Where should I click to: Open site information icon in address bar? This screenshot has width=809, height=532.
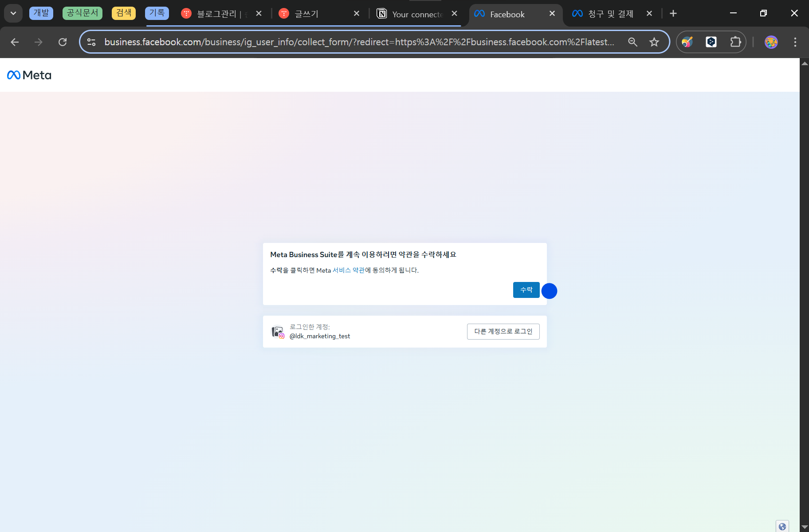click(91, 42)
